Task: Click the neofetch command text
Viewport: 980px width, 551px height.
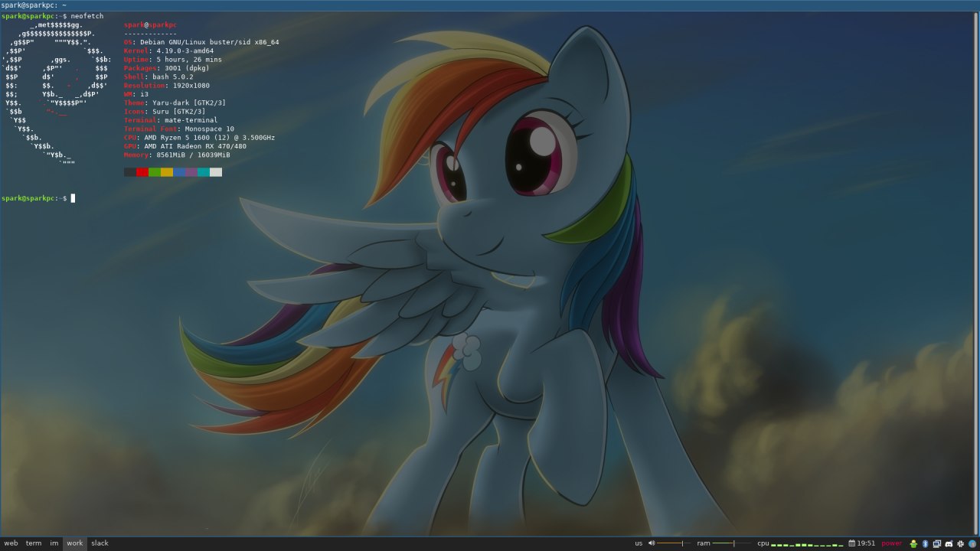Action: click(87, 16)
